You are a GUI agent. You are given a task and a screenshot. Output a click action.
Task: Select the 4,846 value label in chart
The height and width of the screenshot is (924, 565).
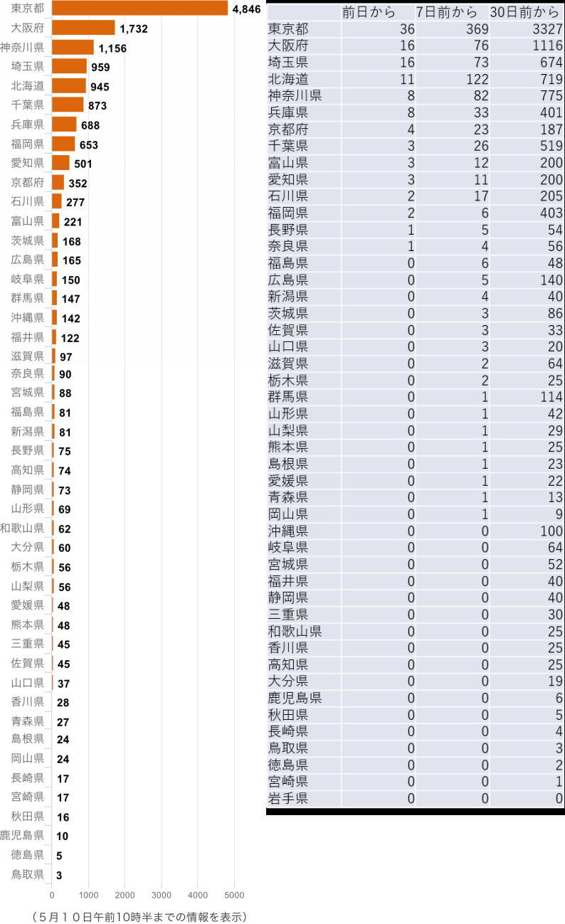[x=246, y=9]
